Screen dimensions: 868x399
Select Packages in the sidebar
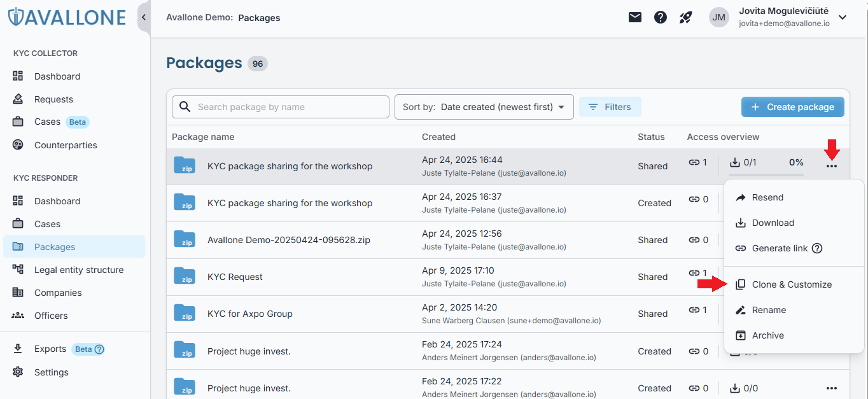pos(75,247)
